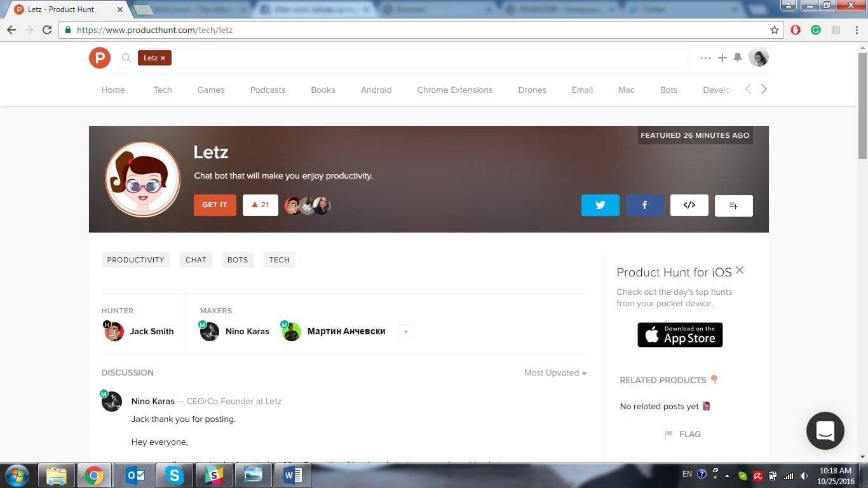Screen dimensions: 868x488
Task: Launch Skype from the taskbar
Action: pos(175,475)
